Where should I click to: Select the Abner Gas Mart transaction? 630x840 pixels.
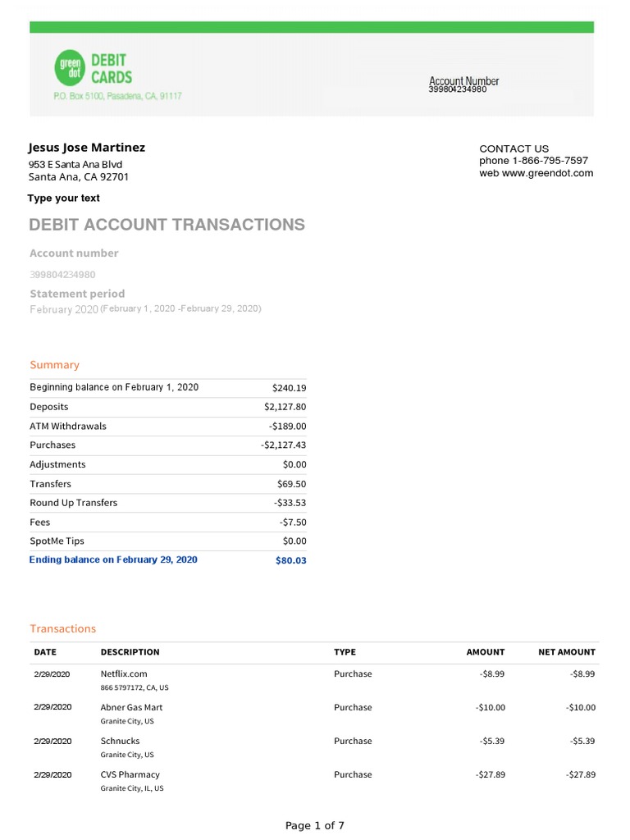coord(131,707)
